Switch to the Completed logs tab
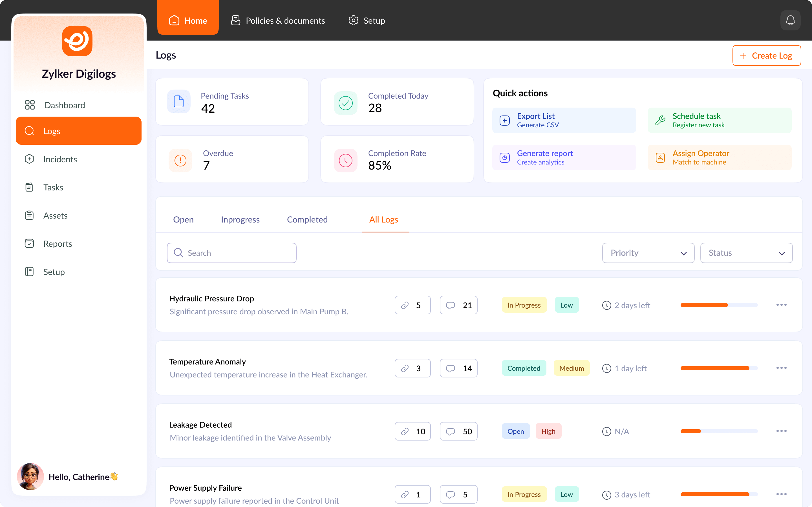The width and height of the screenshot is (812, 507). [x=307, y=220]
